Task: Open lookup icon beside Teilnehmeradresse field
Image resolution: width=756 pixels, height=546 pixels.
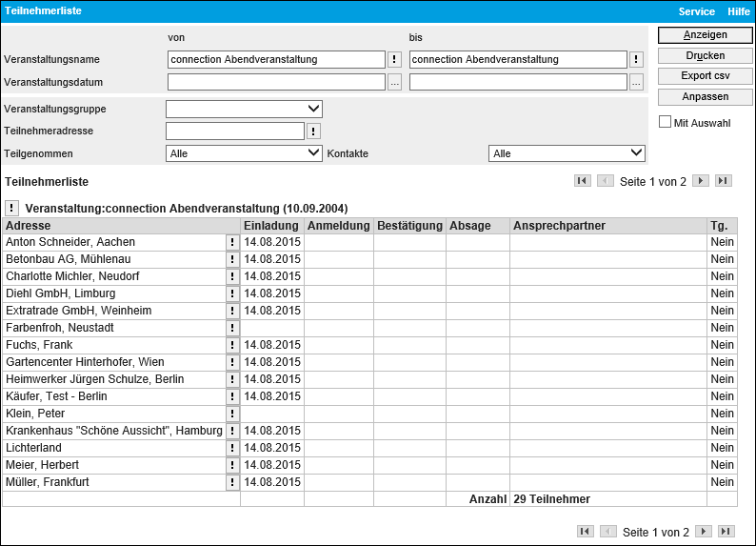Action: (x=313, y=131)
